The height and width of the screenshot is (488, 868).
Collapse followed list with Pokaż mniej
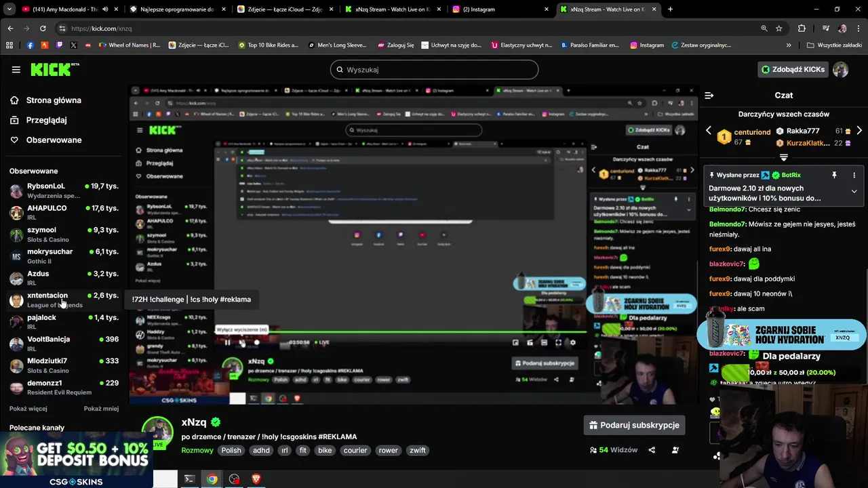click(101, 409)
